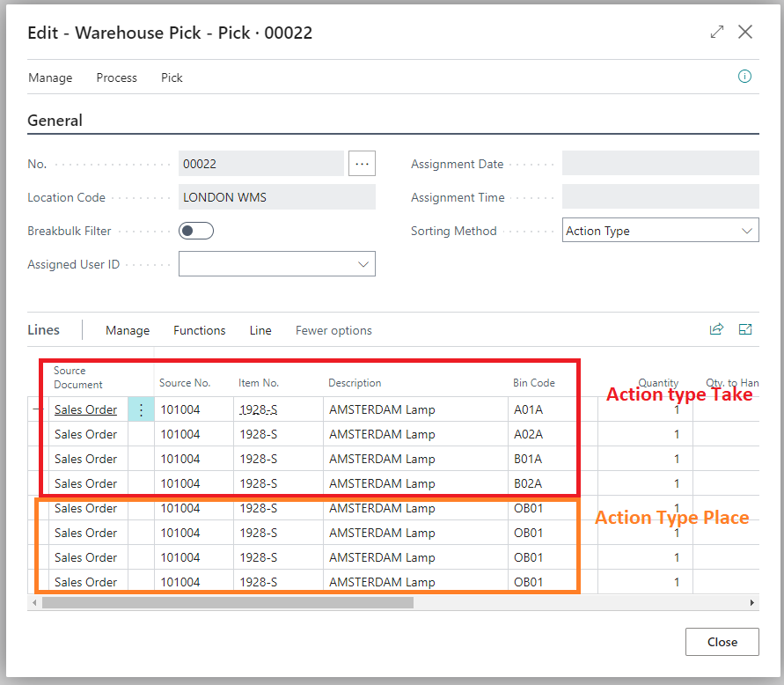Click the Bin Code column header
Image resolution: width=784 pixels, height=685 pixels.
533,383
